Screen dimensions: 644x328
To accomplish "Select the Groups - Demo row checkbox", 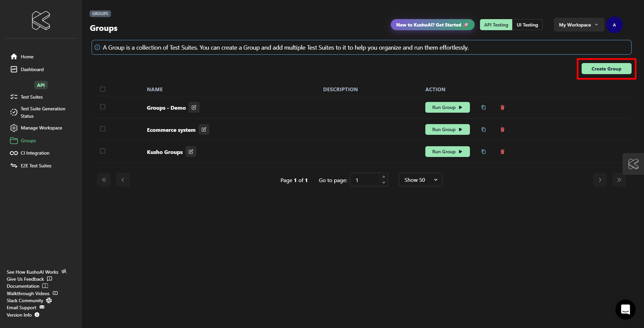I will pyautogui.click(x=103, y=107).
